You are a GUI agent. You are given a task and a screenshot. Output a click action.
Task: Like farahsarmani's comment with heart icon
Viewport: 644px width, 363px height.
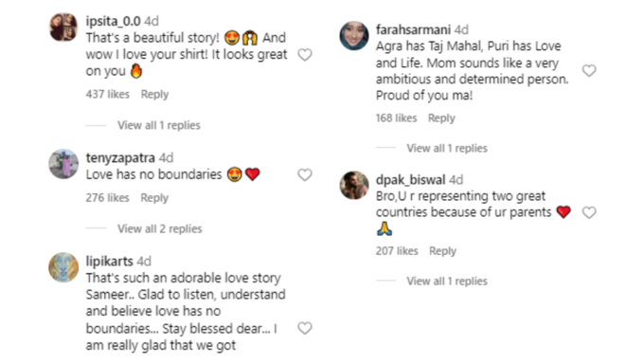pyautogui.click(x=589, y=71)
